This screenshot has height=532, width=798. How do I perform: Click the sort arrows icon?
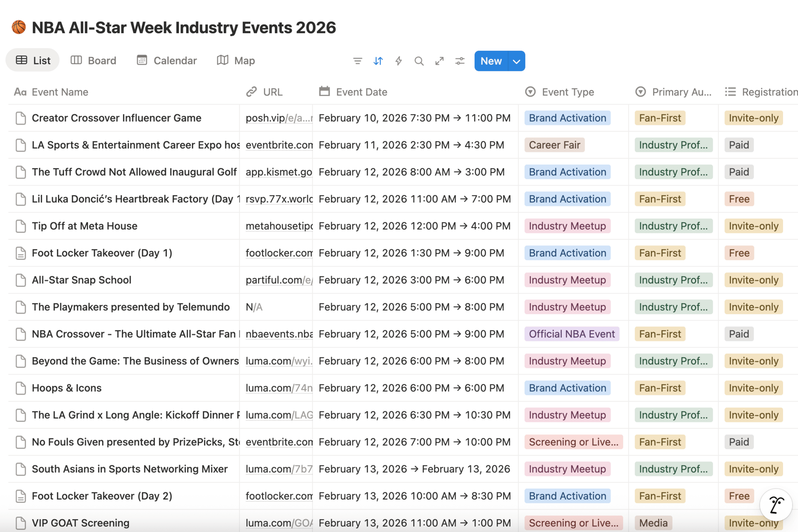[x=378, y=61]
